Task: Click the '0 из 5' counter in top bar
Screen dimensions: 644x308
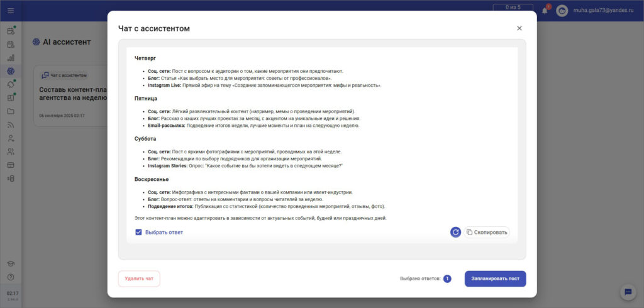Action: tap(513, 8)
